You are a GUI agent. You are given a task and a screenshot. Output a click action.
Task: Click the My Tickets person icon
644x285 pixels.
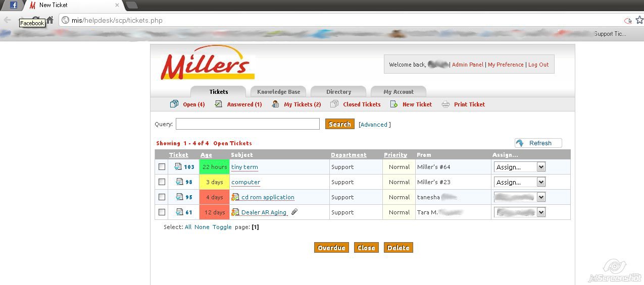275,104
